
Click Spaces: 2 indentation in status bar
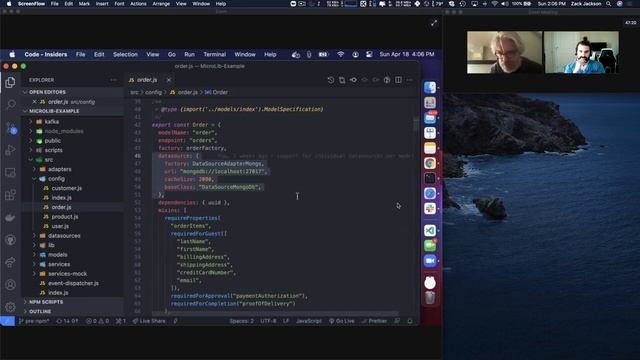pyautogui.click(x=242, y=321)
